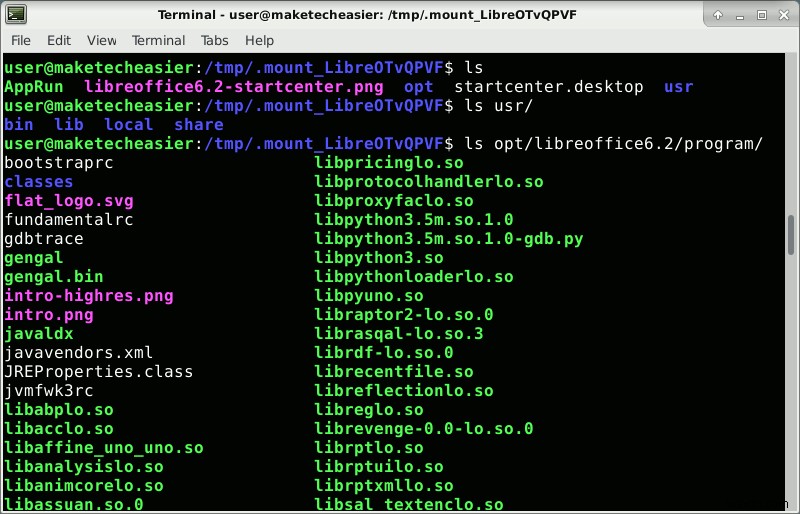Click startcenter.desktop file name

(548, 87)
